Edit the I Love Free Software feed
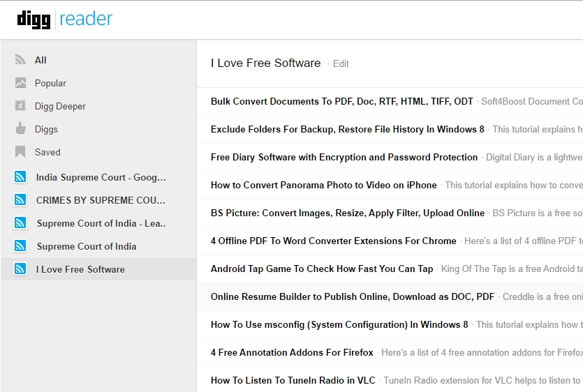Image resolution: width=583 pixels, height=392 pixels. (341, 63)
